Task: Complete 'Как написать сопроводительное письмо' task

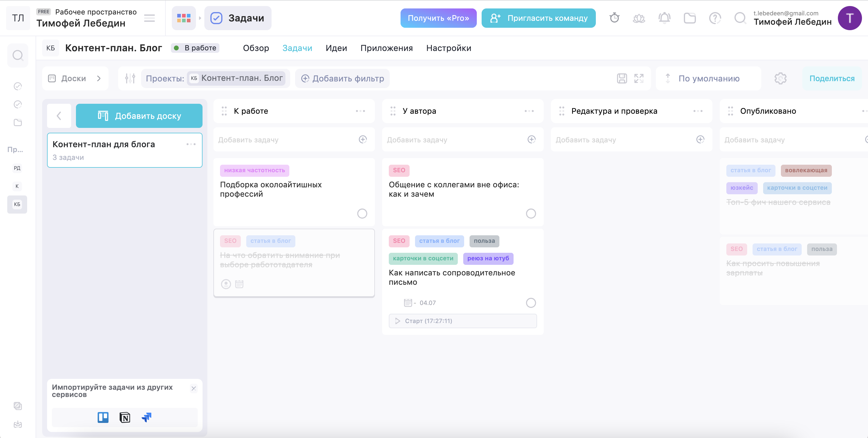Action: coord(531,303)
